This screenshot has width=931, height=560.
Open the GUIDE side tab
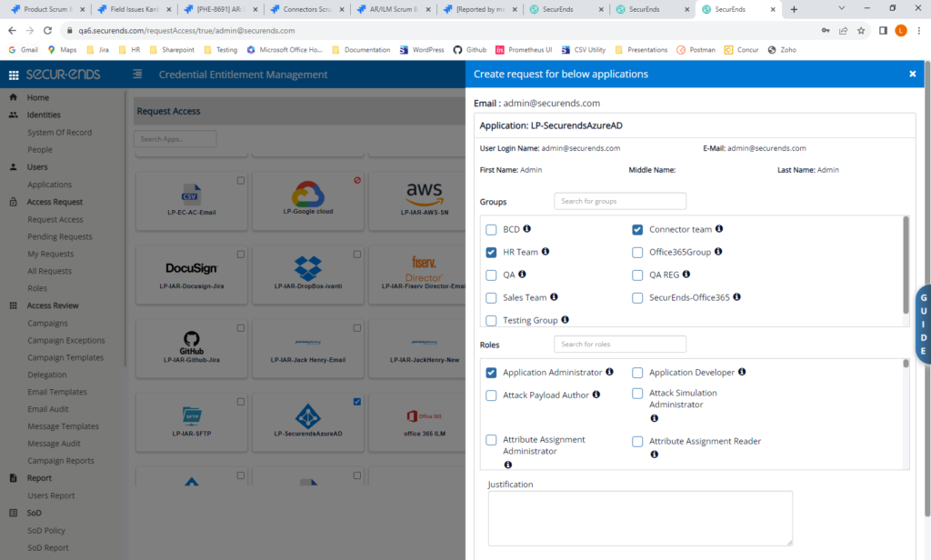coord(924,325)
